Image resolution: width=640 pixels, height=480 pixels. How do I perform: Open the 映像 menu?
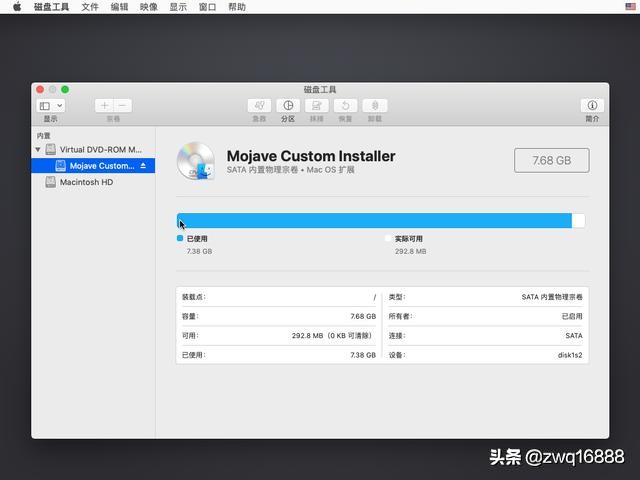tap(149, 7)
